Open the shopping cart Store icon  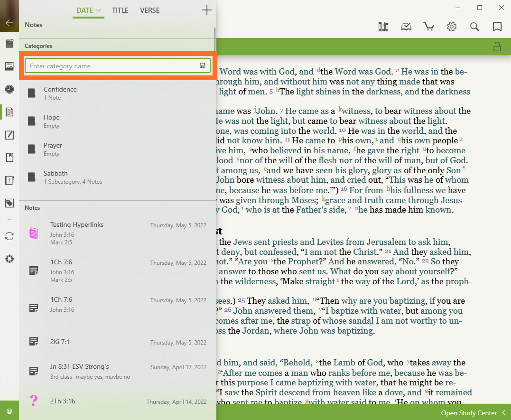pos(429,27)
